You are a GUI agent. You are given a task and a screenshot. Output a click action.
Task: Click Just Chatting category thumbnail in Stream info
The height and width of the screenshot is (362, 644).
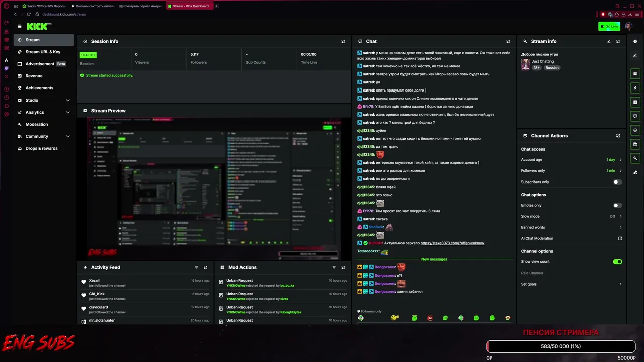[525, 64]
